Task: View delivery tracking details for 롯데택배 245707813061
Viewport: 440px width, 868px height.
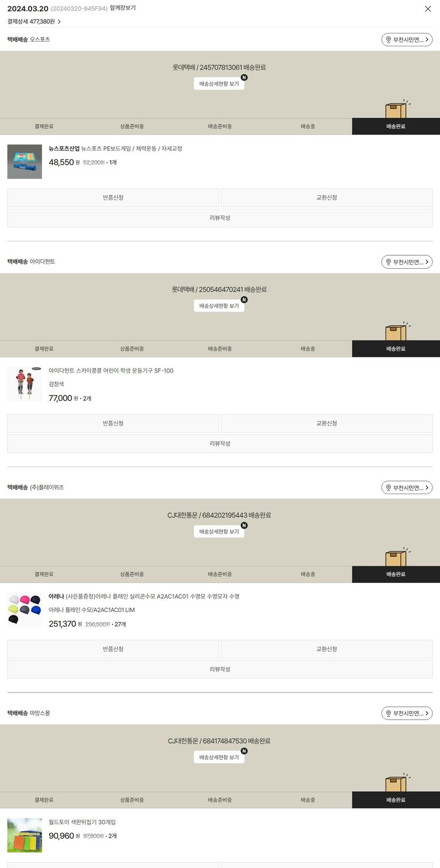Action: click(x=219, y=84)
